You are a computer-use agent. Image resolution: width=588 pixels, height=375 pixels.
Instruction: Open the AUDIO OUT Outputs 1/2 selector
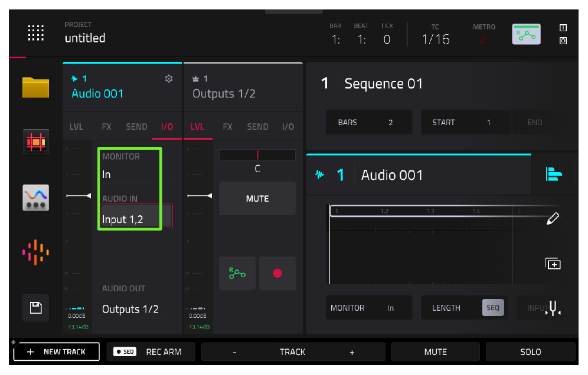136,309
